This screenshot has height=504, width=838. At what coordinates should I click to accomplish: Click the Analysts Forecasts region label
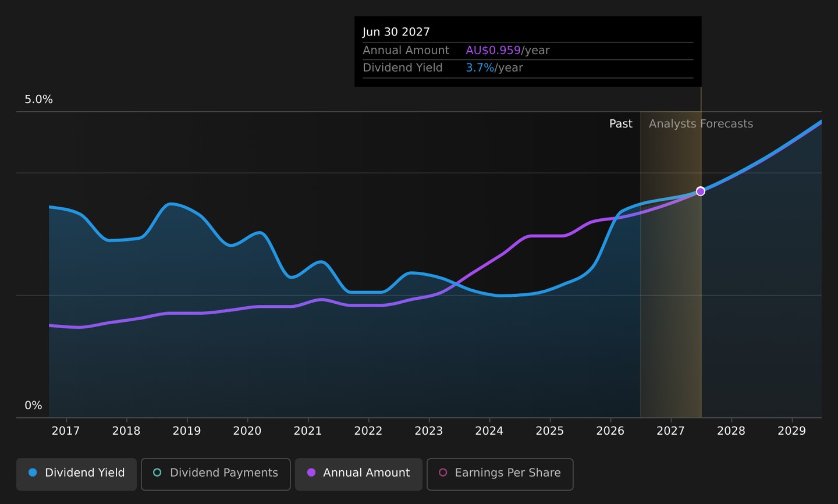tap(701, 124)
